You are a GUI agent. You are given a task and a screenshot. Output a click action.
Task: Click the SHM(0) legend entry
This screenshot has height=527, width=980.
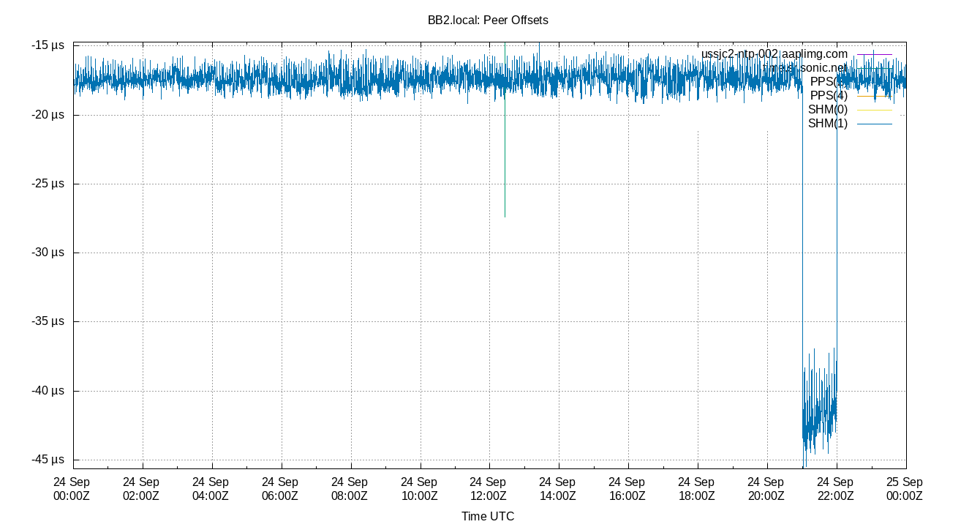(828, 110)
